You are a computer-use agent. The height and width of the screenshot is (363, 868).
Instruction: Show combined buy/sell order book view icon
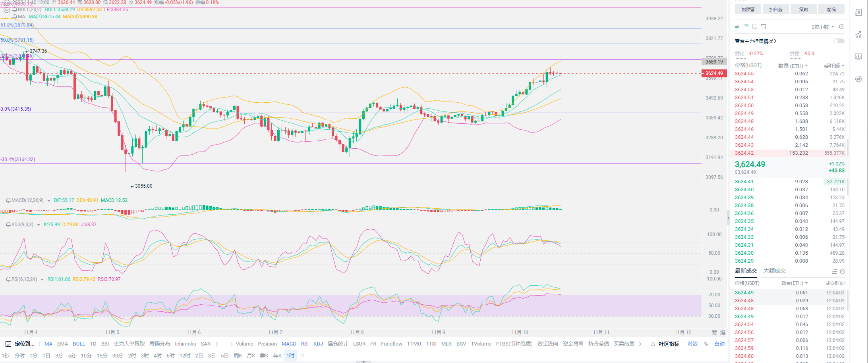coord(737,27)
